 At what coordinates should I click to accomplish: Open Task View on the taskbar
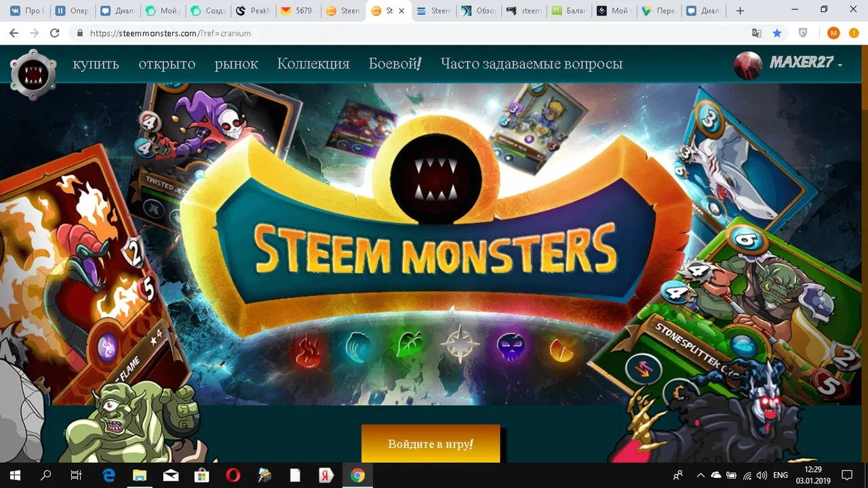pos(76,475)
